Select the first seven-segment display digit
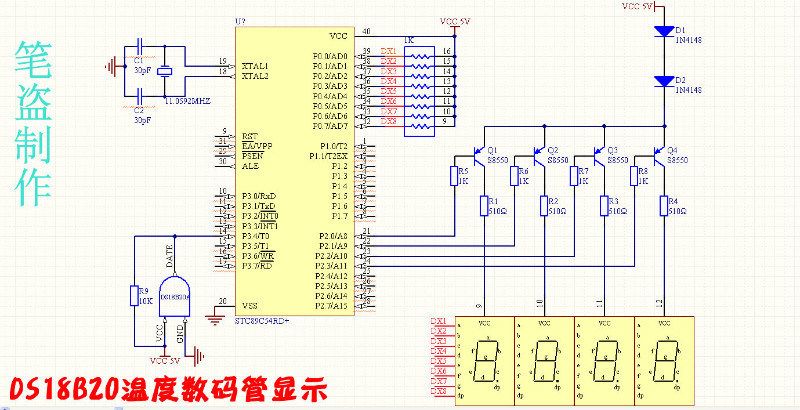 click(x=484, y=356)
